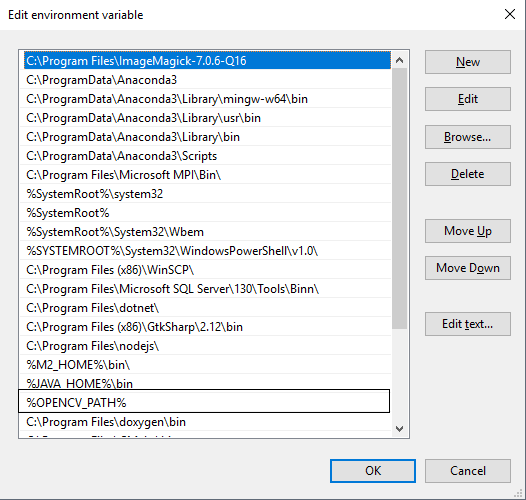This screenshot has width=526, height=500.
Task: Select the ImageMagick-7.0.6-Q16 entry
Action: click(207, 60)
